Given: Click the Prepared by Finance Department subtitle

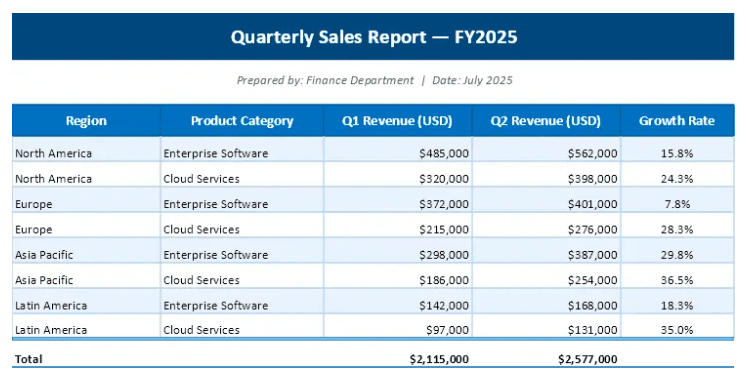Looking at the screenshot, I should tap(374, 80).
